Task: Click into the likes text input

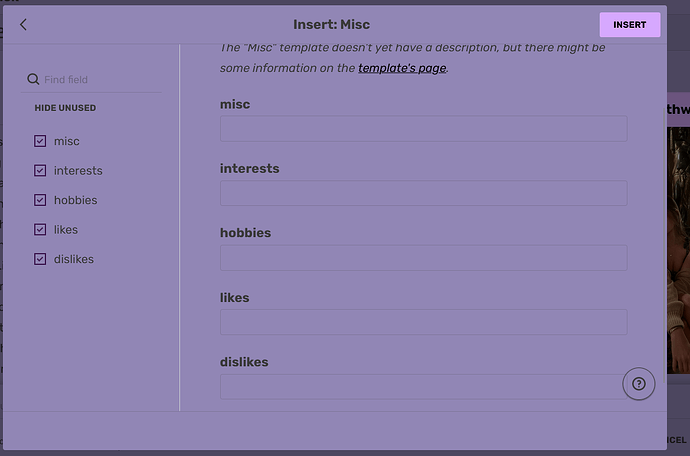Action: [423, 322]
